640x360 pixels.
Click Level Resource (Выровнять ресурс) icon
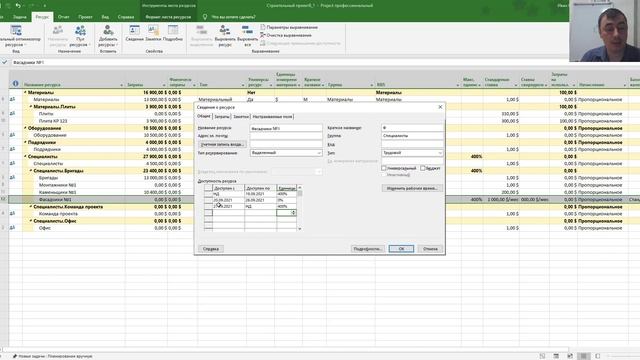coord(225,31)
